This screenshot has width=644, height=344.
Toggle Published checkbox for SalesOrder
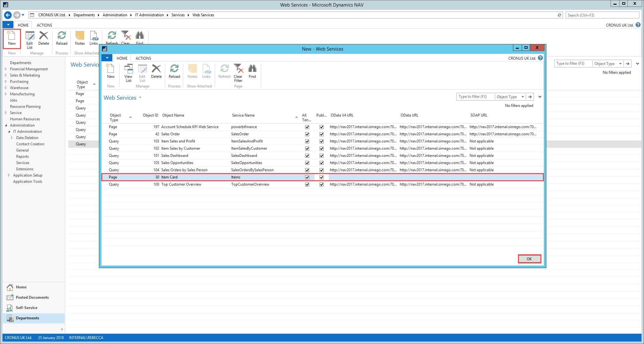tap(322, 134)
